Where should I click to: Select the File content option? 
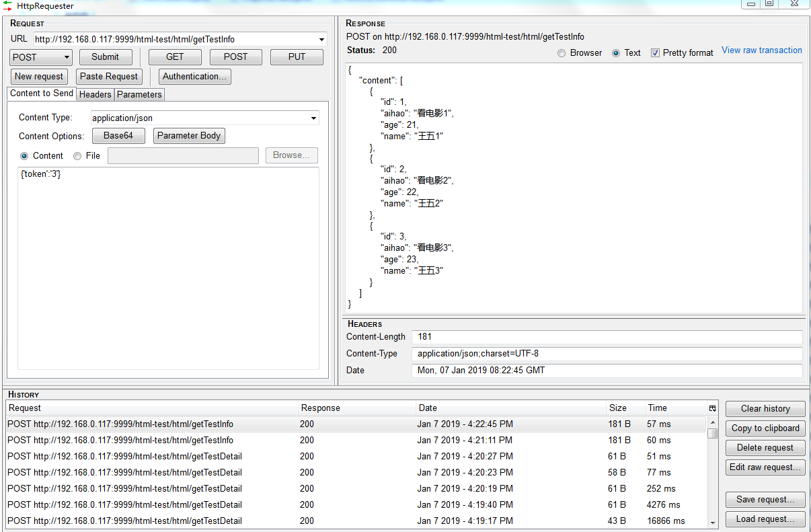pos(77,155)
